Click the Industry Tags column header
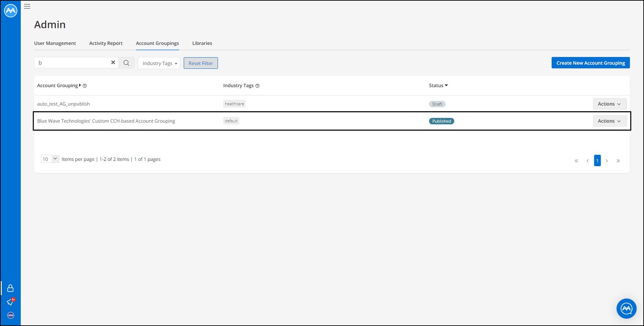Image resolution: width=644 pixels, height=326 pixels. 238,85
